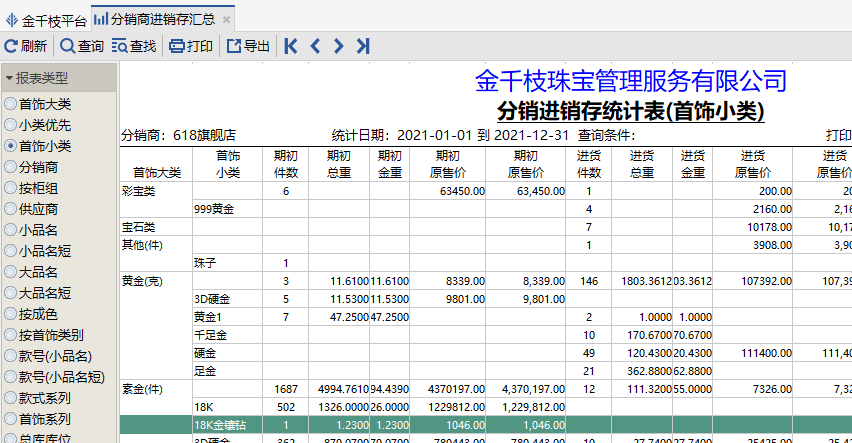This screenshot has height=443, width=852.
Task: Select the 首饰小类 radio option
Action: click(x=10, y=146)
